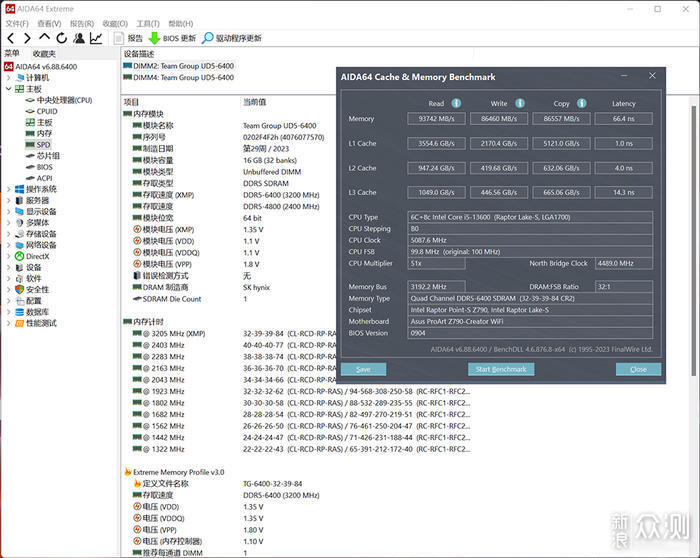Select 中央处理器(CPU) in the tree
700x558 pixels.
(x=59, y=100)
